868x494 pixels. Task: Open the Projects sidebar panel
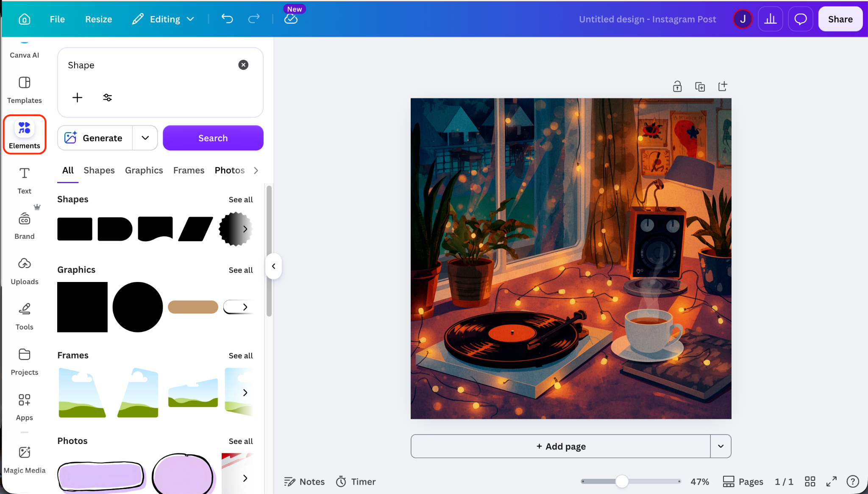[25, 362]
